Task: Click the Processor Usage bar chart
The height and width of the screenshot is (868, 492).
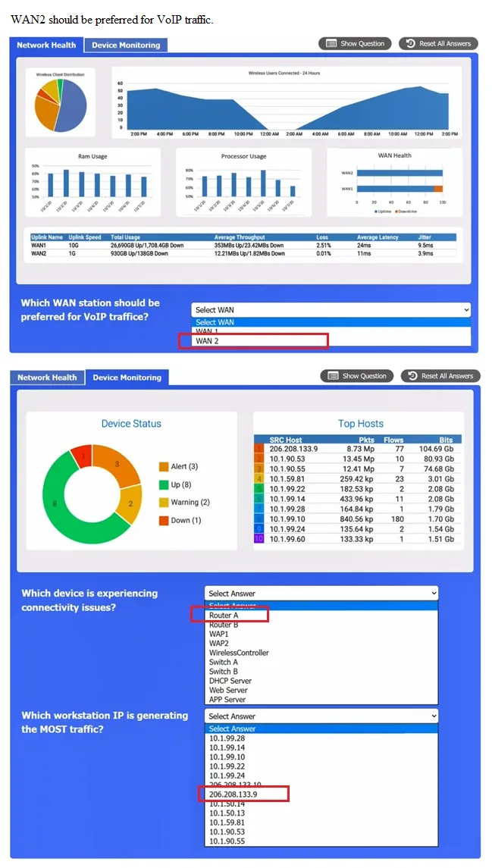Action: [243, 183]
